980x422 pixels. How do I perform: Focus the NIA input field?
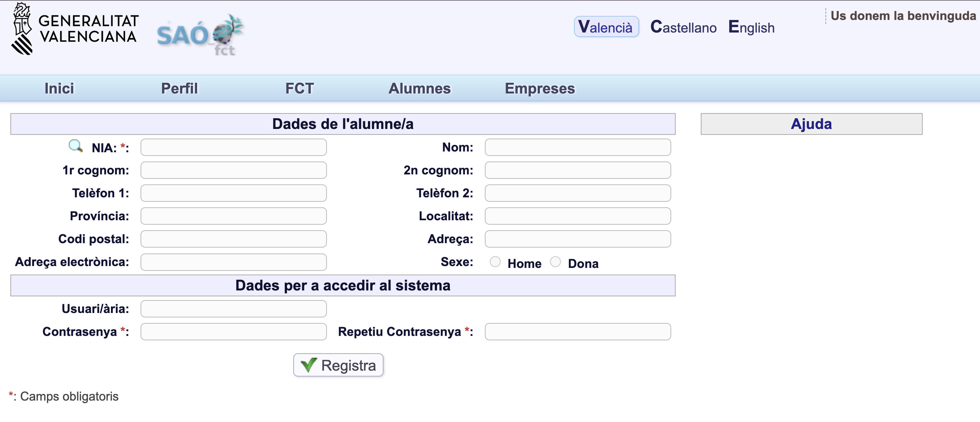click(x=233, y=147)
